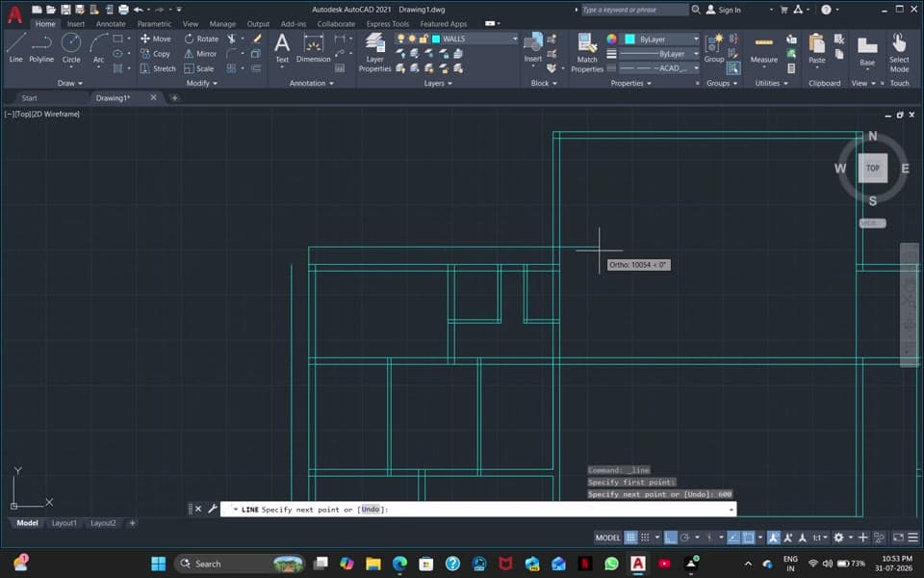Insert a Table from Annotation panel

(x=340, y=68)
